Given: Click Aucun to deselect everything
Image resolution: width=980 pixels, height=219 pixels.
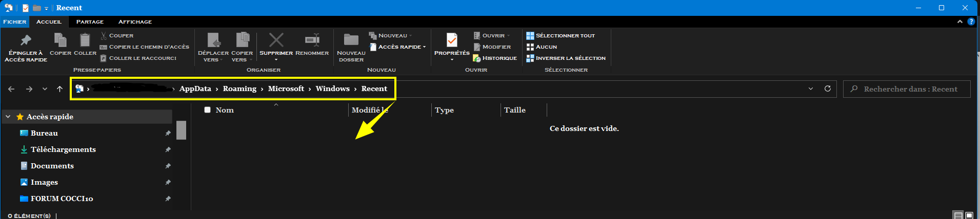Looking at the screenshot, I should [542, 47].
